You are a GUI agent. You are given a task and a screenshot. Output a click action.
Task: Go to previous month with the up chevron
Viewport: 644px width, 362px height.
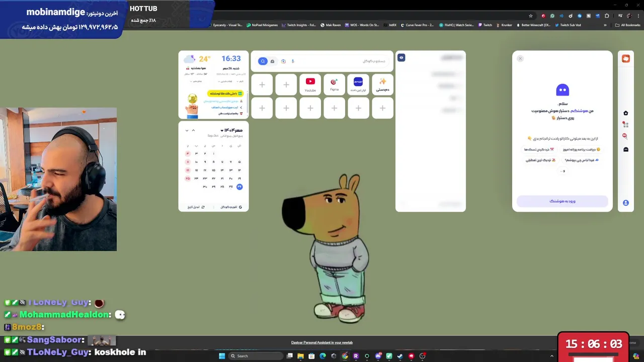pyautogui.click(x=193, y=130)
